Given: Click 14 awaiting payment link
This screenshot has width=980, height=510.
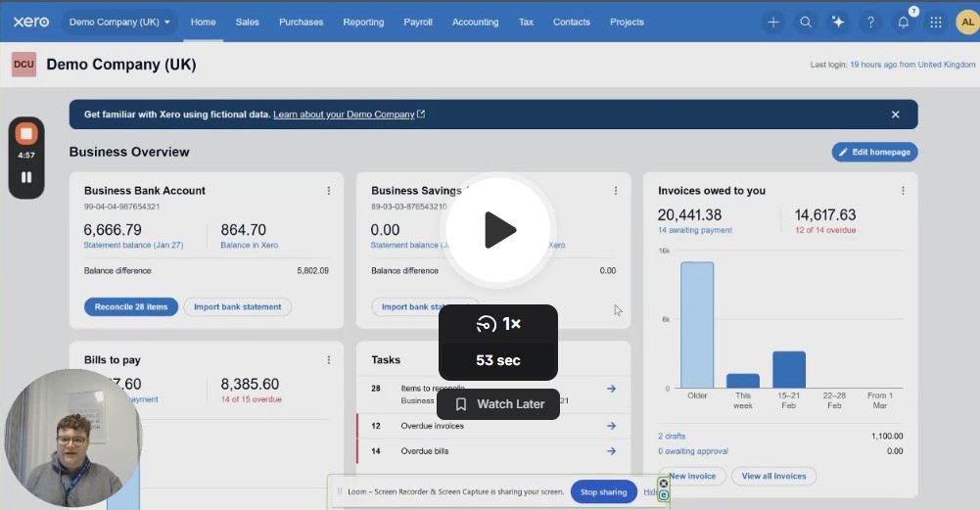Looking at the screenshot, I should (x=695, y=230).
